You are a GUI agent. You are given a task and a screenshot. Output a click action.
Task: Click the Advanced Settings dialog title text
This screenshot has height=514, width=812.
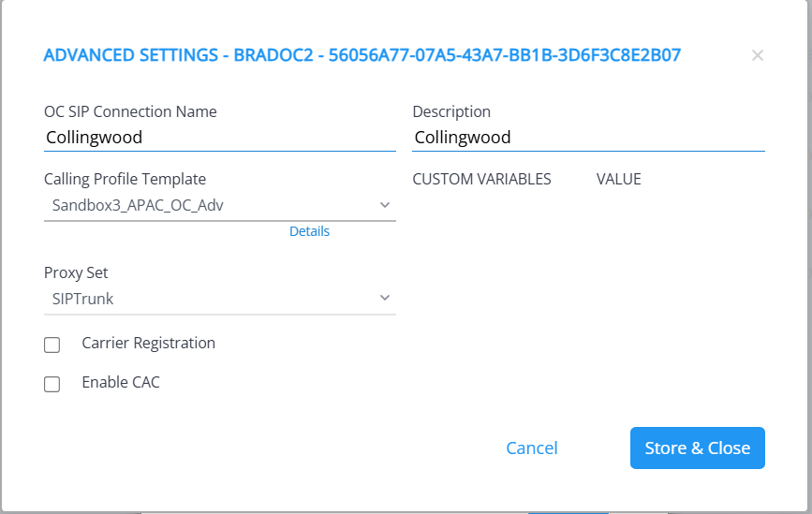[x=362, y=55]
